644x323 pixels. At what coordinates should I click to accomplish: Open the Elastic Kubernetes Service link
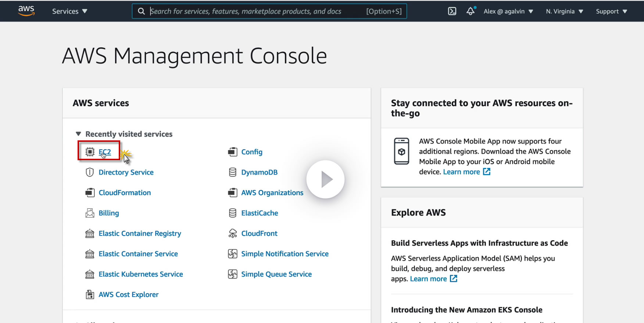[x=140, y=274]
